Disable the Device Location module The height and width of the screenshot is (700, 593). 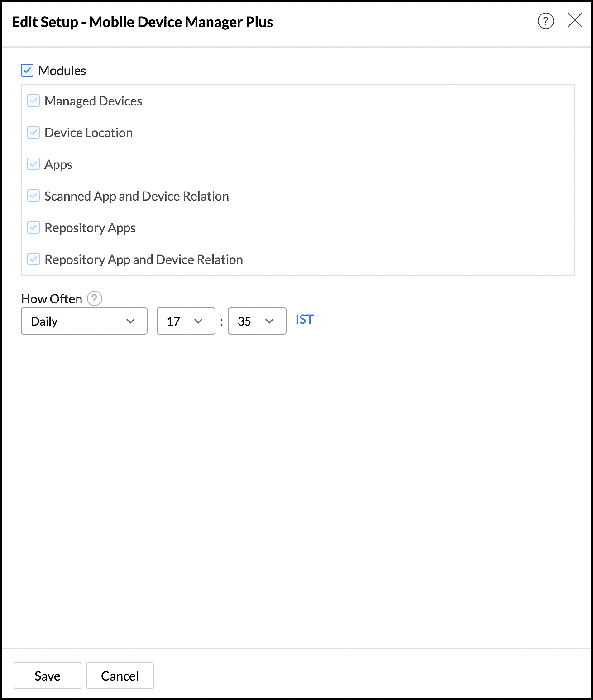pos(33,132)
